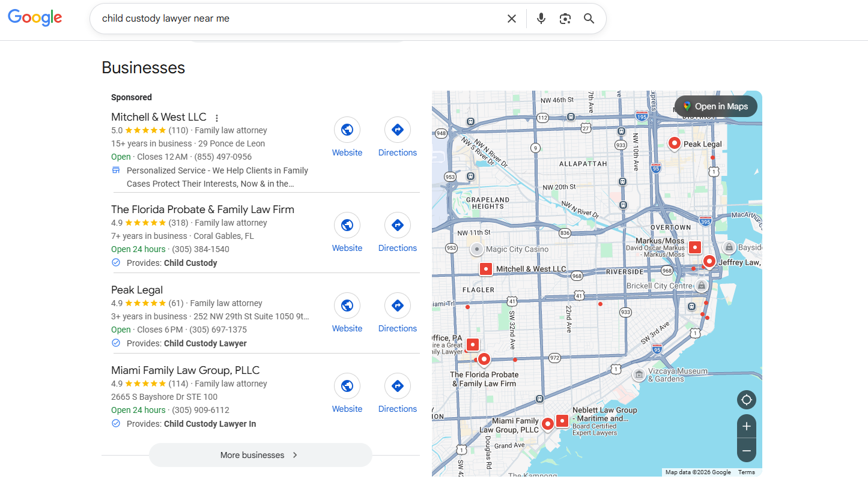Get directions to Peak Legal
Screen dimensions: 868x488
[x=397, y=306]
